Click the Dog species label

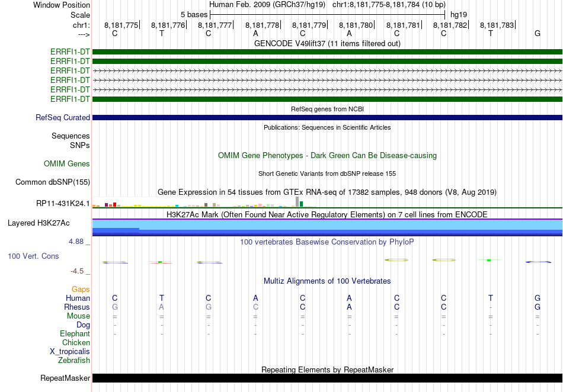point(84,325)
